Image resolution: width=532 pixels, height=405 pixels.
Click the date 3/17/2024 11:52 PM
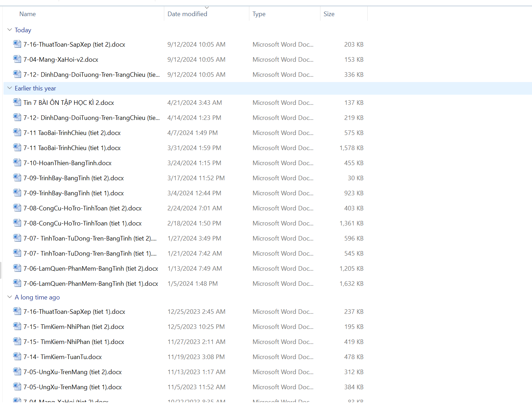(196, 178)
